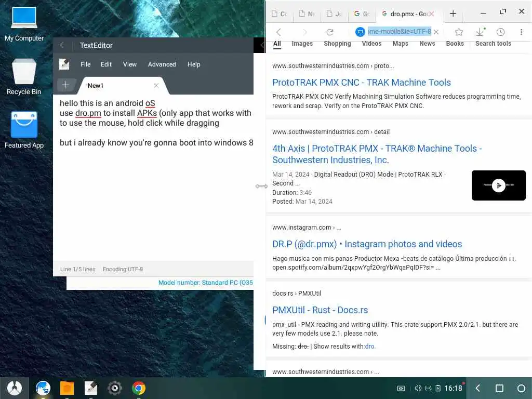
Task: Select the Videos search filter
Action: [x=371, y=44]
